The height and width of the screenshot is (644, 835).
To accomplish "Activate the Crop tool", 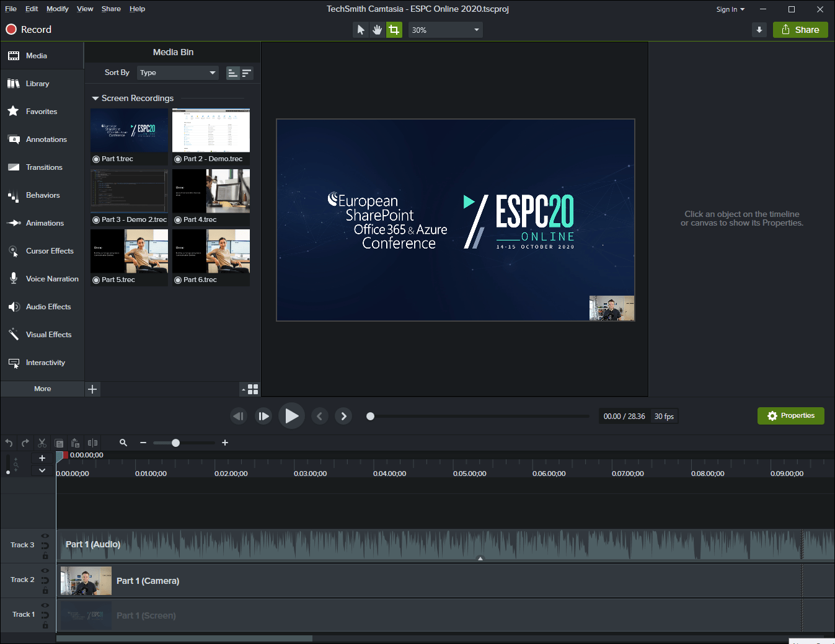I will (394, 30).
